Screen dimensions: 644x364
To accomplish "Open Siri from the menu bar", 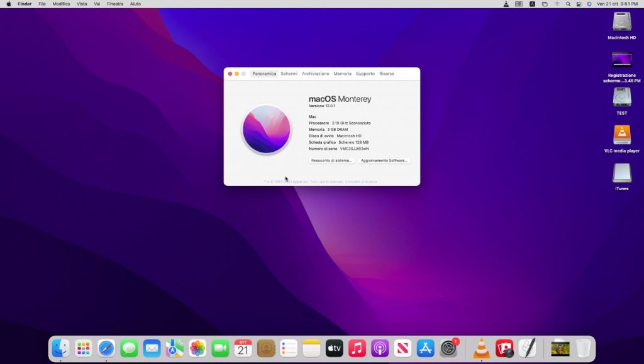I will coord(589,4).
